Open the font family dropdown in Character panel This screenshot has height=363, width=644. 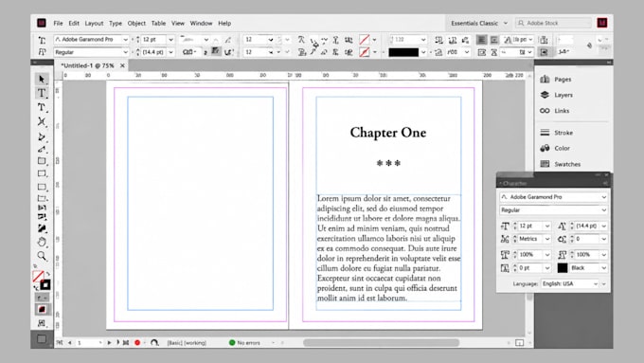coord(604,197)
